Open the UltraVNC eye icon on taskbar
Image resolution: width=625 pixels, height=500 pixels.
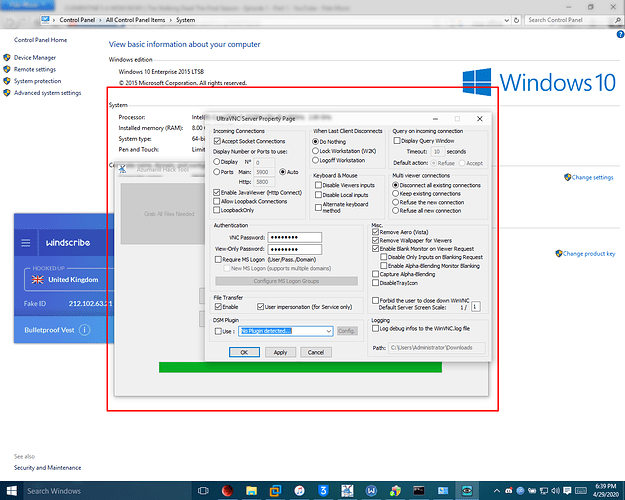pos(467,490)
